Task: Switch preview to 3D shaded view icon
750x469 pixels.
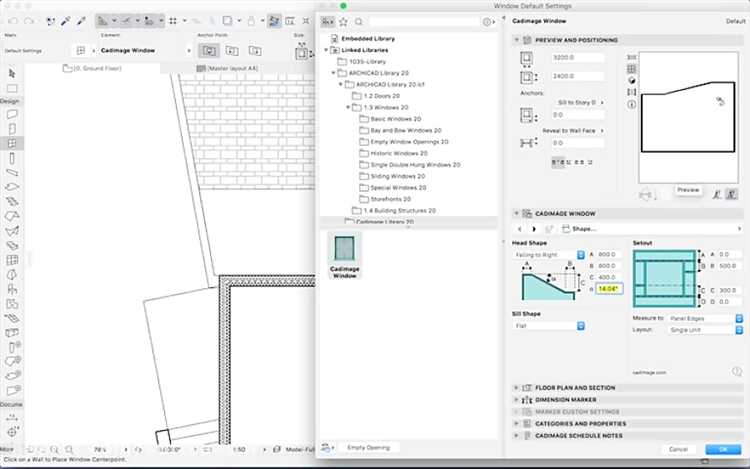Action: coord(631,80)
